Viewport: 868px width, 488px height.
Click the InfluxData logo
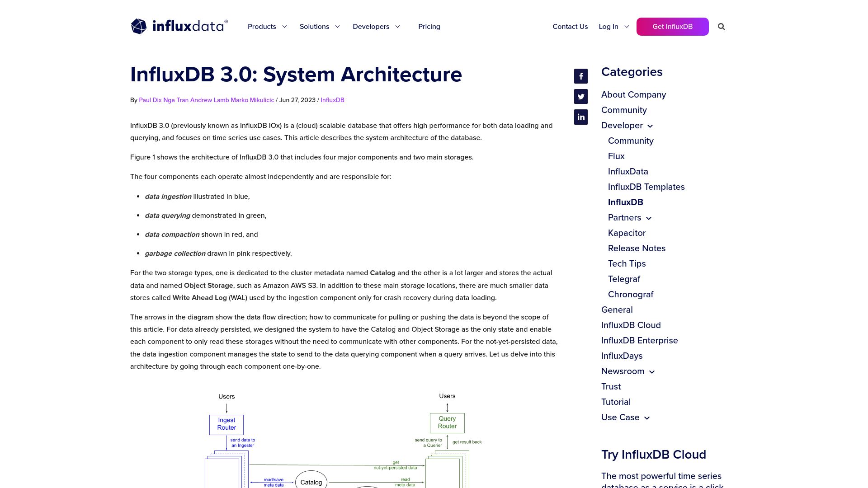point(179,26)
